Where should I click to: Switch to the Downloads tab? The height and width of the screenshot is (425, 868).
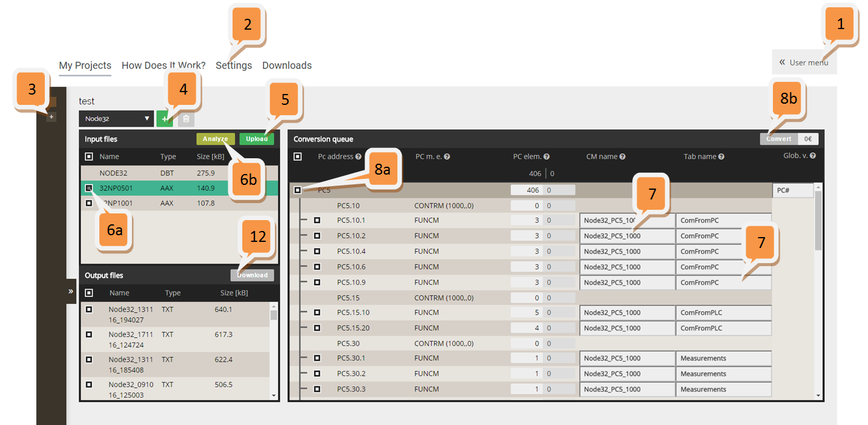287,65
